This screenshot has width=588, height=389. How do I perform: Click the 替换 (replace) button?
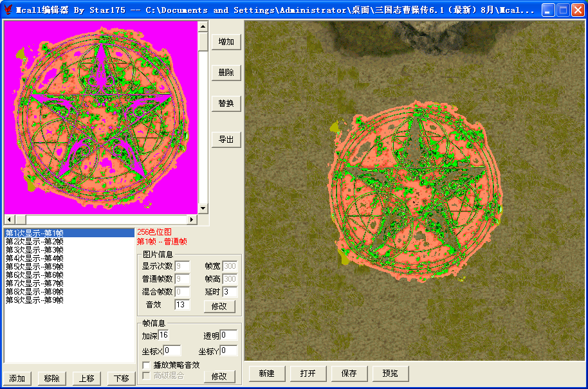tap(226, 103)
